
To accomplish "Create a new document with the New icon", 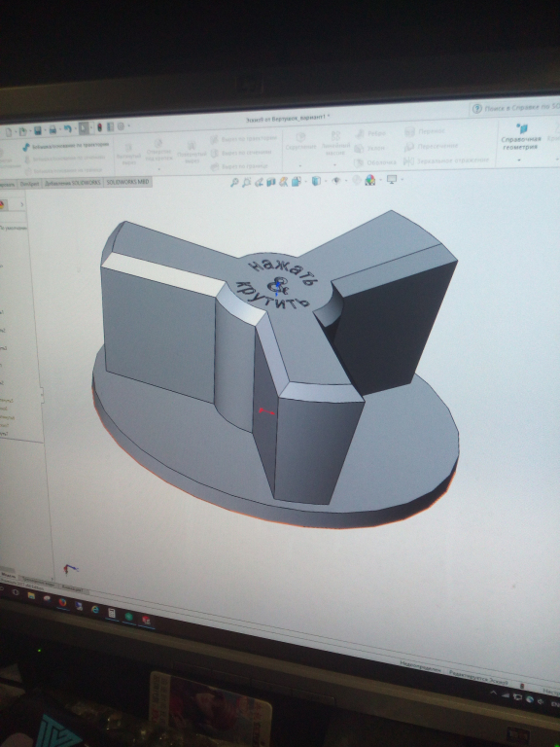I will 9,131.
